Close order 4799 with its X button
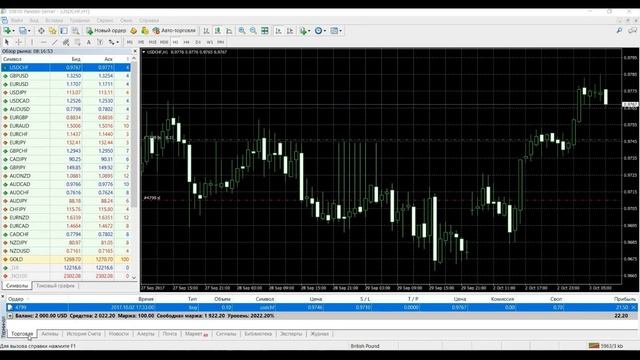Image resolution: width=640 pixels, height=360 pixels. [634, 307]
